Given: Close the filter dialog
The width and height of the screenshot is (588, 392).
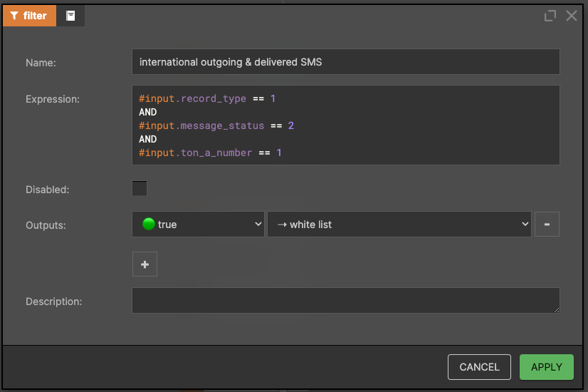Looking at the screenshot, I should [572, 16].
